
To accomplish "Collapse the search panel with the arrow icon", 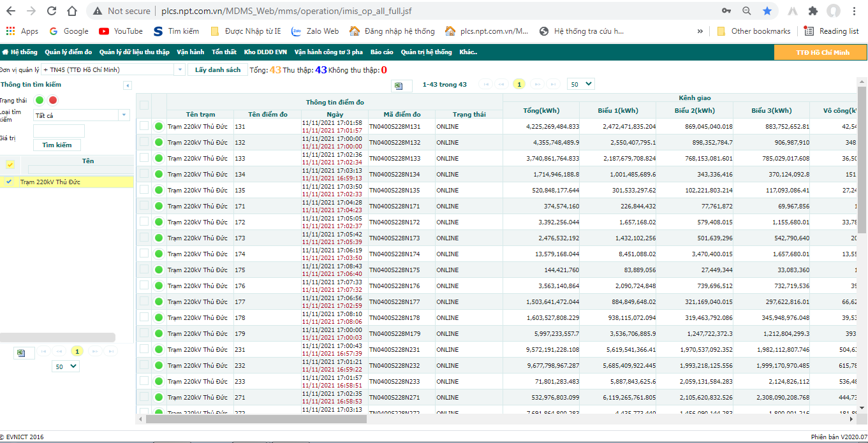I will 128,85.
